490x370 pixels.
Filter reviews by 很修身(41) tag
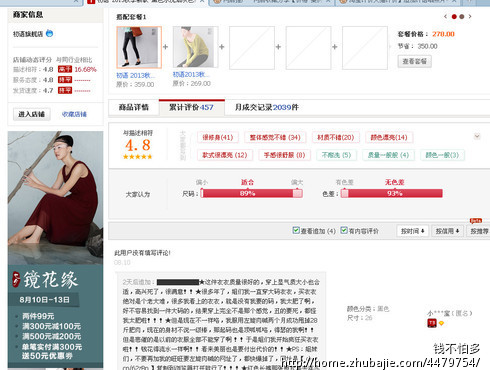pyautogui.click(x=218, y=137)
